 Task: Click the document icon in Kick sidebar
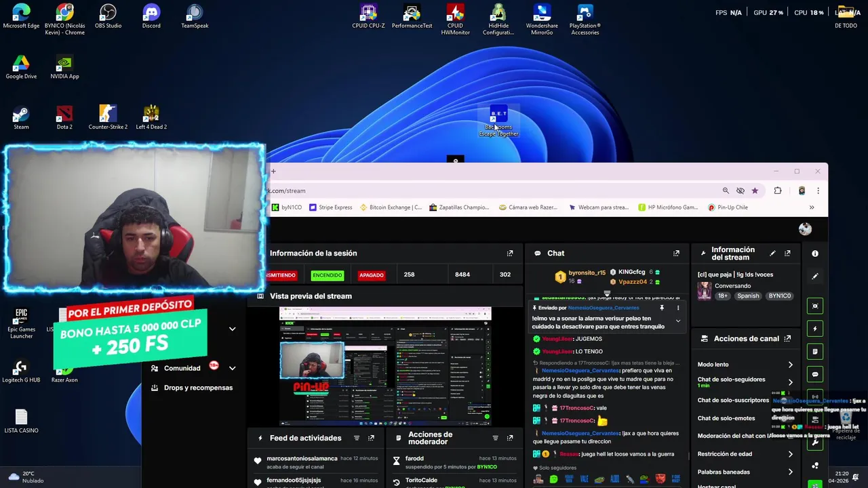(815, 351)
